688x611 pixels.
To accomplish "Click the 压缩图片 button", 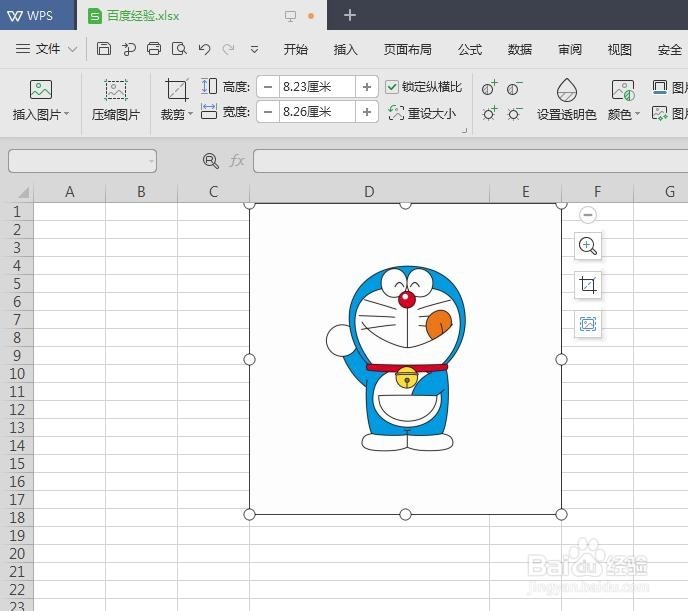I will pyautogui.click(x=116, y=100).
